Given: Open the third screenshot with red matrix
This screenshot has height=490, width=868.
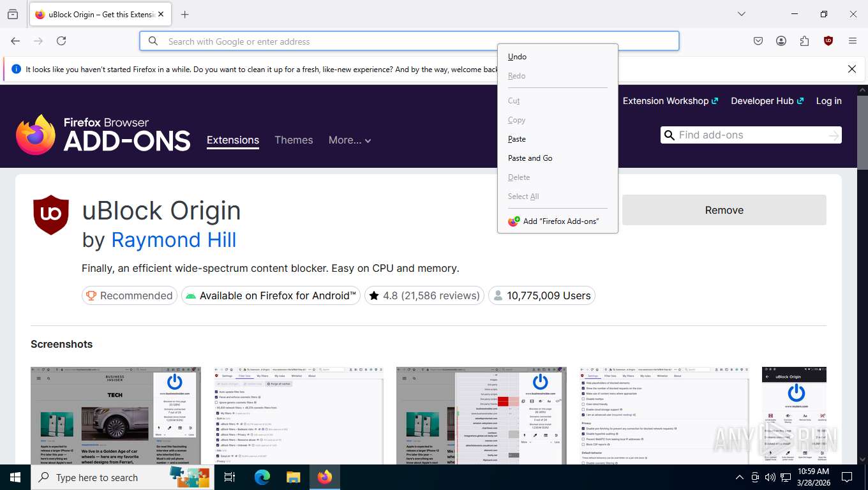Looking at the screenshot, I should tap(481, 415).
